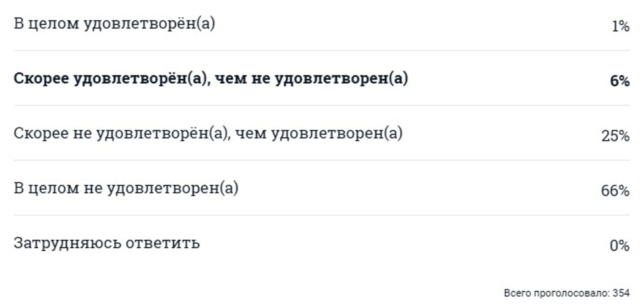Viewport: 644px width, 307px height.
Task: Click the 66% result value
Action: (615, 191)
